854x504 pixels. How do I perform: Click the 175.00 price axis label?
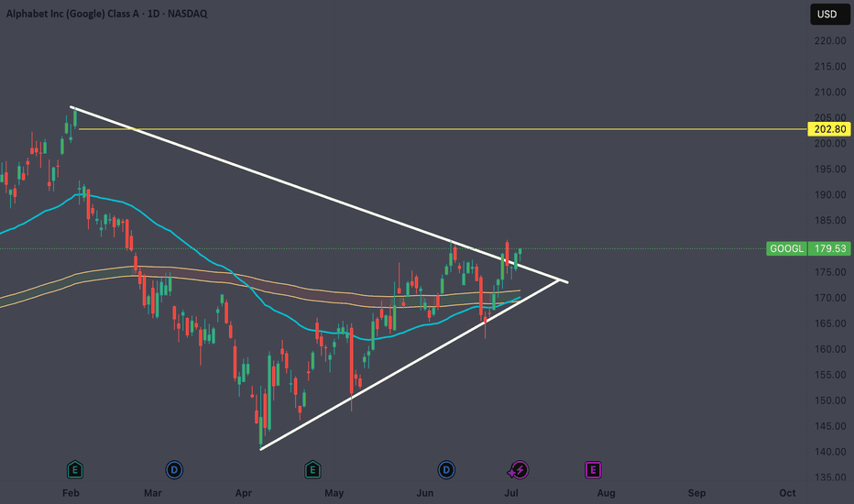pos(830,272)
